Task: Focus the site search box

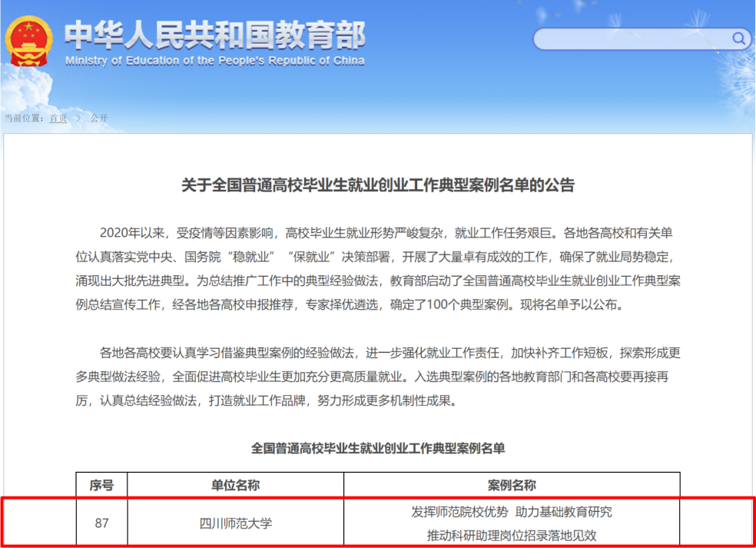Action: (x=642, y=39)
